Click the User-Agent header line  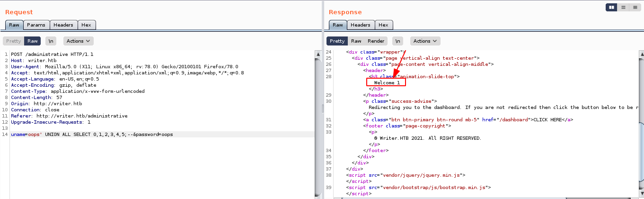(x=124, y=66)
